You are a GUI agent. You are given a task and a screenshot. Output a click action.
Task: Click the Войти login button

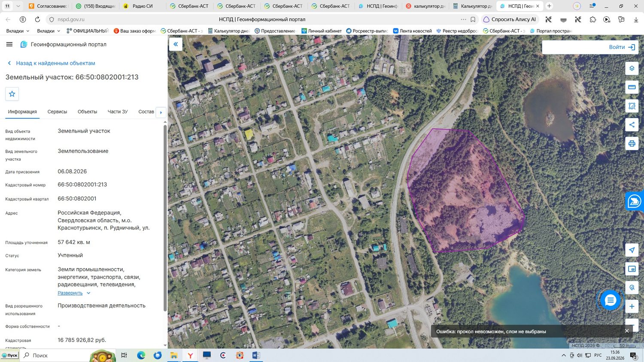coord(622,47)
